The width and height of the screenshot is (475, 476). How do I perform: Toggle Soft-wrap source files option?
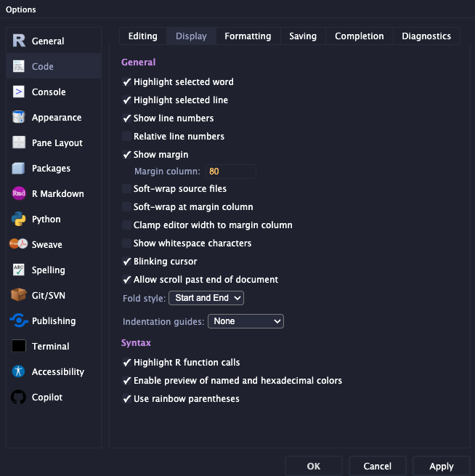tap(127, 189)
